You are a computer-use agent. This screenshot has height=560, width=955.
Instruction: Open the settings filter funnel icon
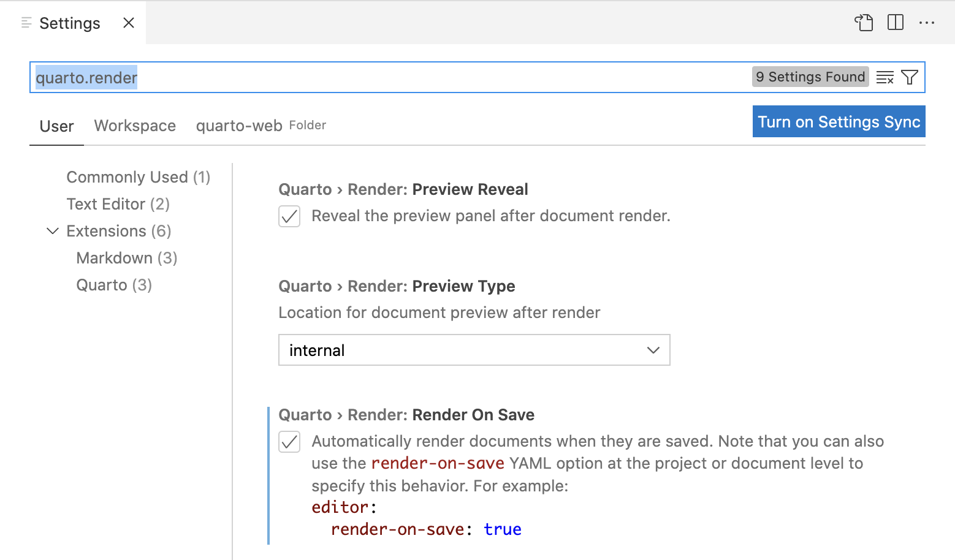tap(910, 78)
